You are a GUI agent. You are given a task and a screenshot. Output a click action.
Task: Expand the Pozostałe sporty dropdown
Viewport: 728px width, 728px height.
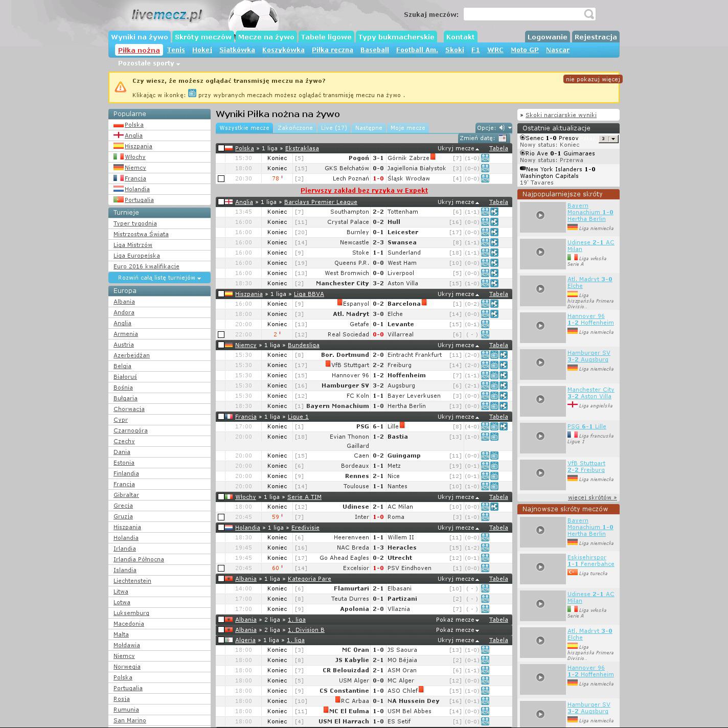point(149,63)
